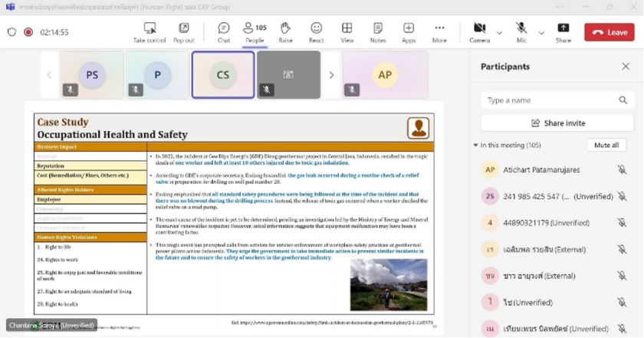Open meeting Notes
The image size is (644, 338).
(377, 32)
